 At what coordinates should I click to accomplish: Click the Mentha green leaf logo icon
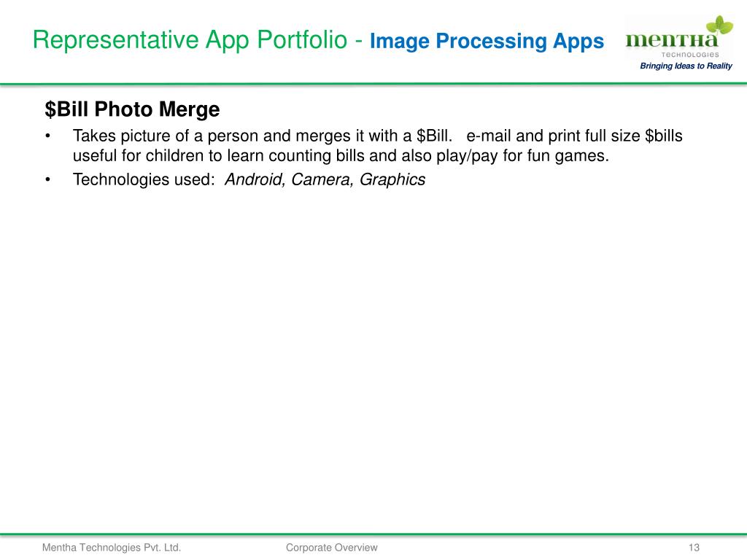click(x=721, y=26)
